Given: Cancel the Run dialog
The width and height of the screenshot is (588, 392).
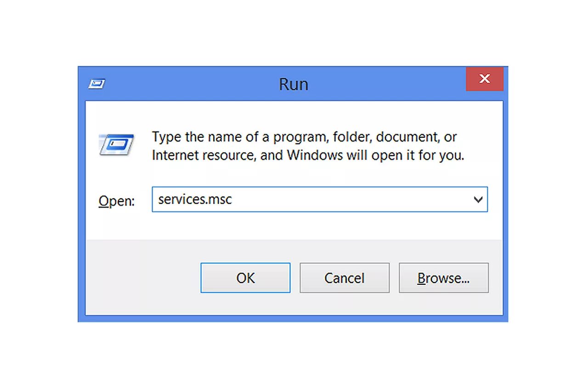Looking at the screenshot, I should coord(345,278).
